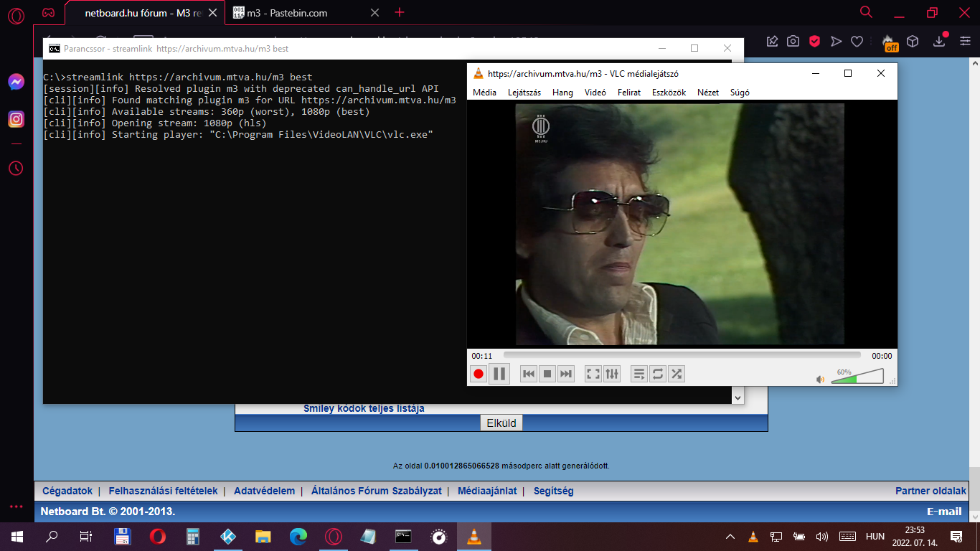The height and width of the screenshot is (551, 980).
Task: Open File Explorer from the taskbar
Action: coord(263,536)
